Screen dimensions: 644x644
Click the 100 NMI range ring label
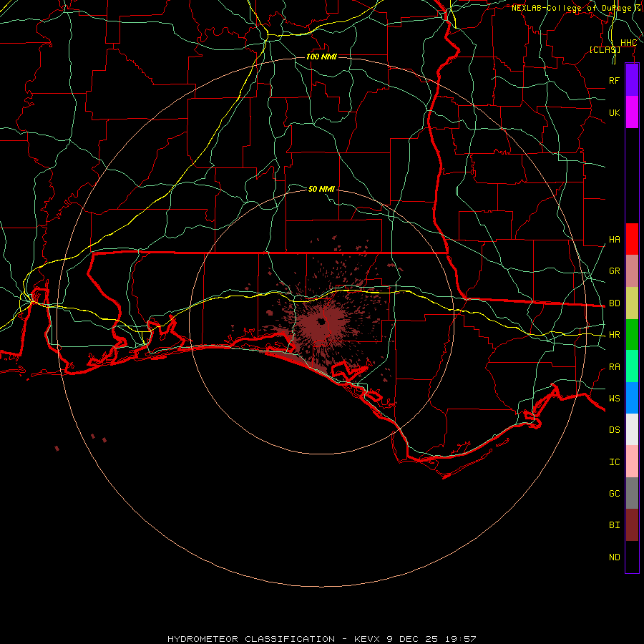click(x=321, y=57)
